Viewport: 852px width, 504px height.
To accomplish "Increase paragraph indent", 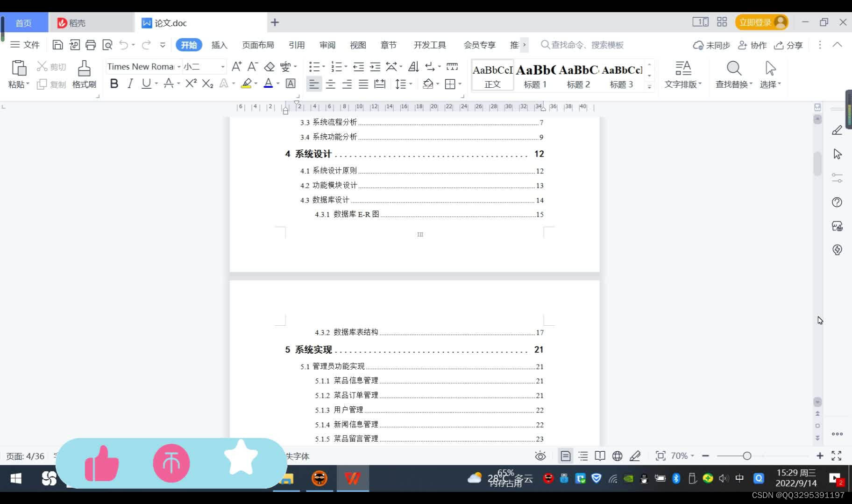I will click(x=375, y=67).
